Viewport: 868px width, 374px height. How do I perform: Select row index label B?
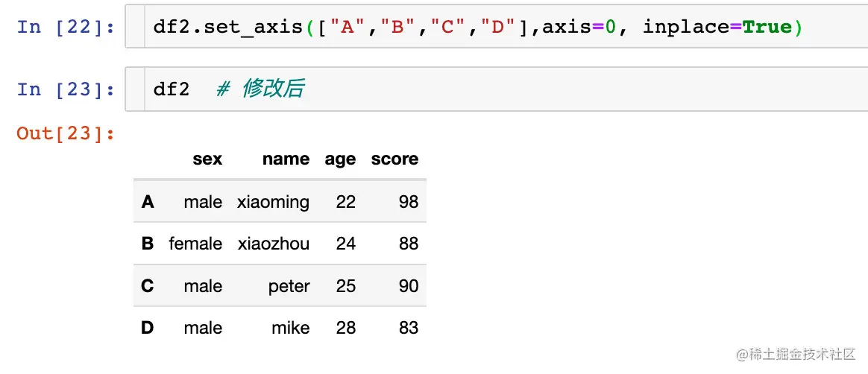pos(147,244)
